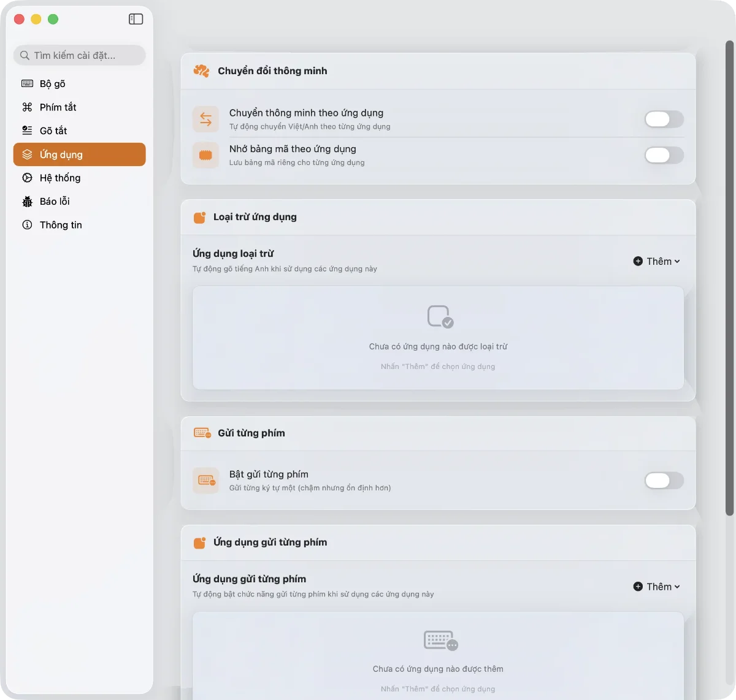Select the Ứng dụng sidebar item
This screenshot has width=736, height=700.
[x=79, y=154]
